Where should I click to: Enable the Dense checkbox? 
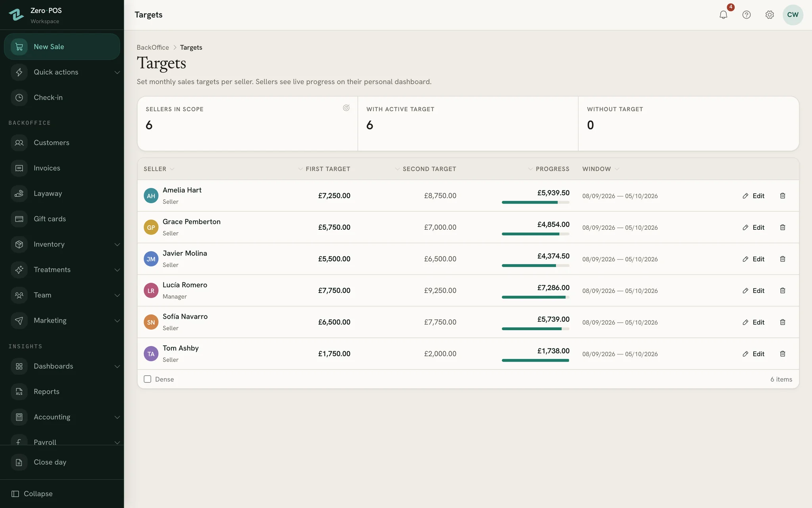[x=147, y=379]
